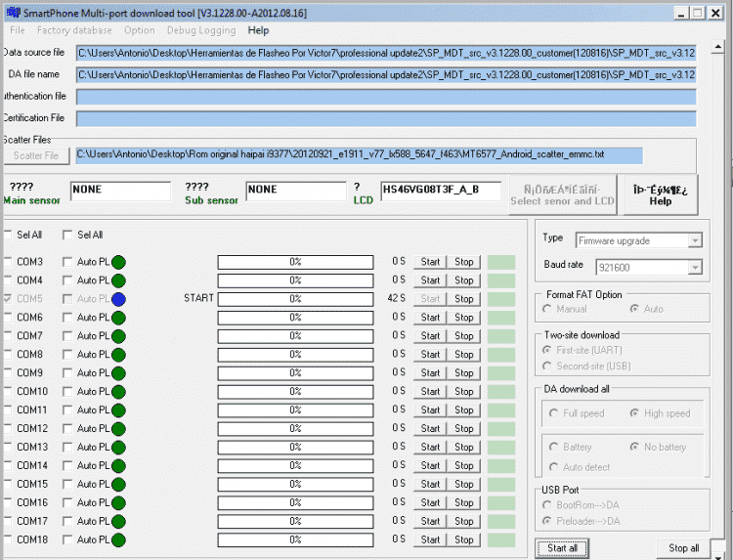Viewport: 733px width, 560px height.
Task: Click the Scatter File button
Action: pos(36,155)
